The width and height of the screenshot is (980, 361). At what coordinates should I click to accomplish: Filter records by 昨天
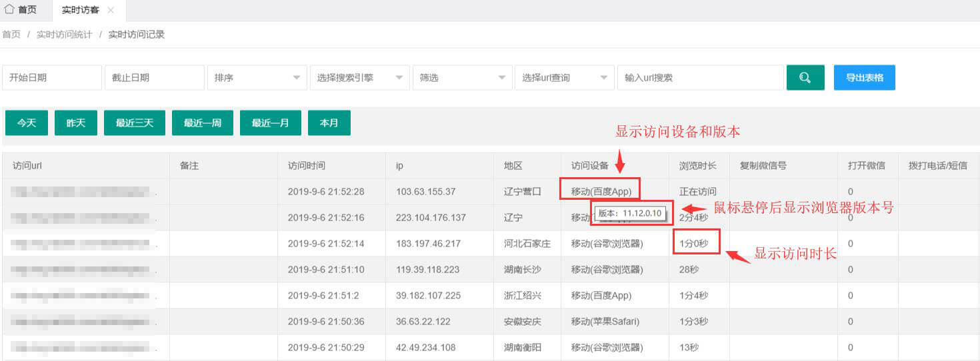76,123
